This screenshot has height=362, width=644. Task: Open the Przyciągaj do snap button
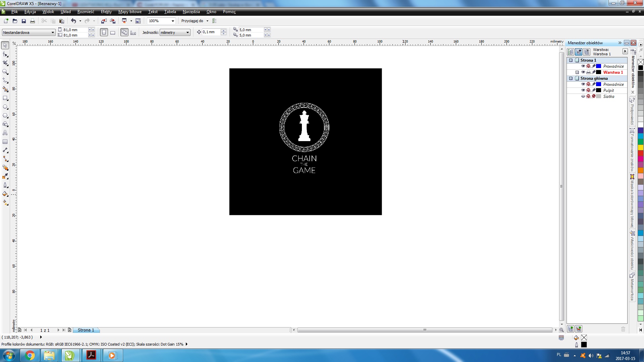(x=195, y=21)
